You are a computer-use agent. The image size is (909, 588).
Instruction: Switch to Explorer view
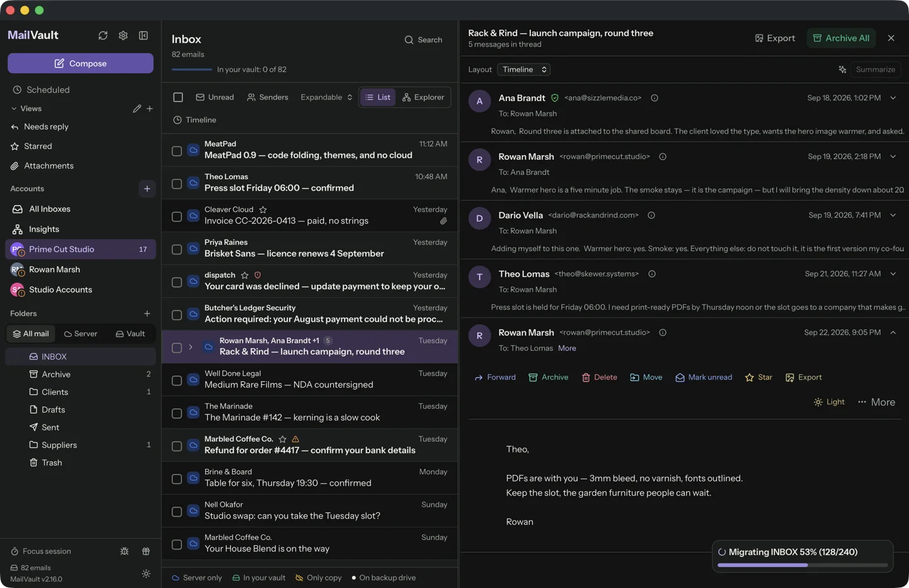[423, 97]
